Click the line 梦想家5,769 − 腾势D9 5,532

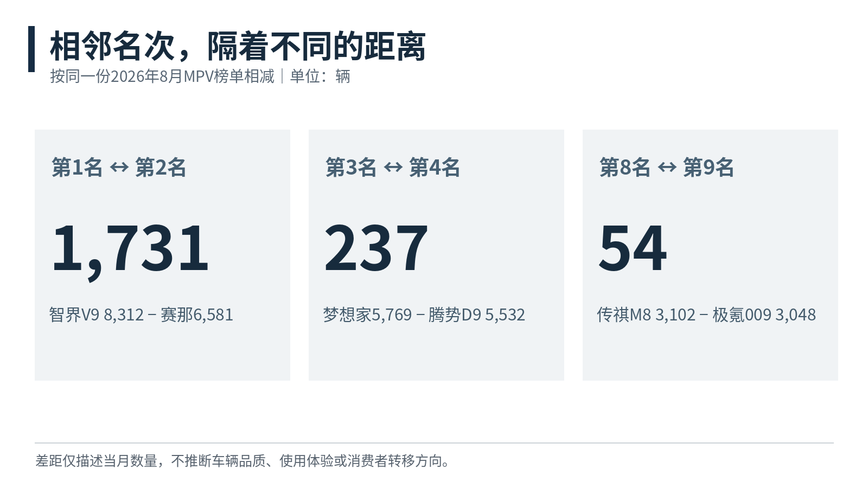tap(424, 315)
